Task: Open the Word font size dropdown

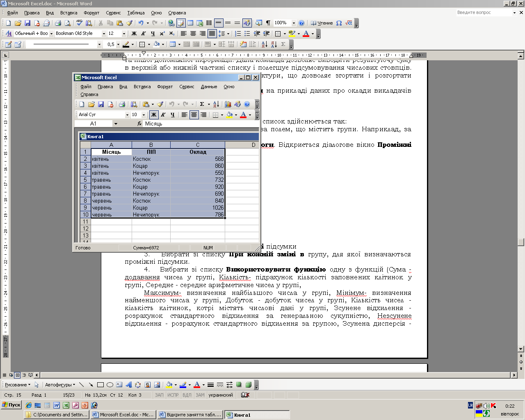Action: tap(123, 34)
